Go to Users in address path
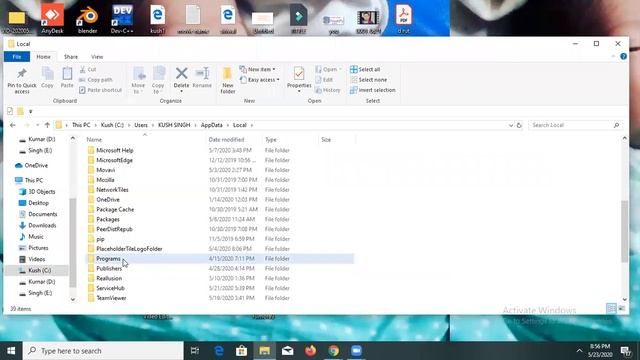 [x=141, y=125]
